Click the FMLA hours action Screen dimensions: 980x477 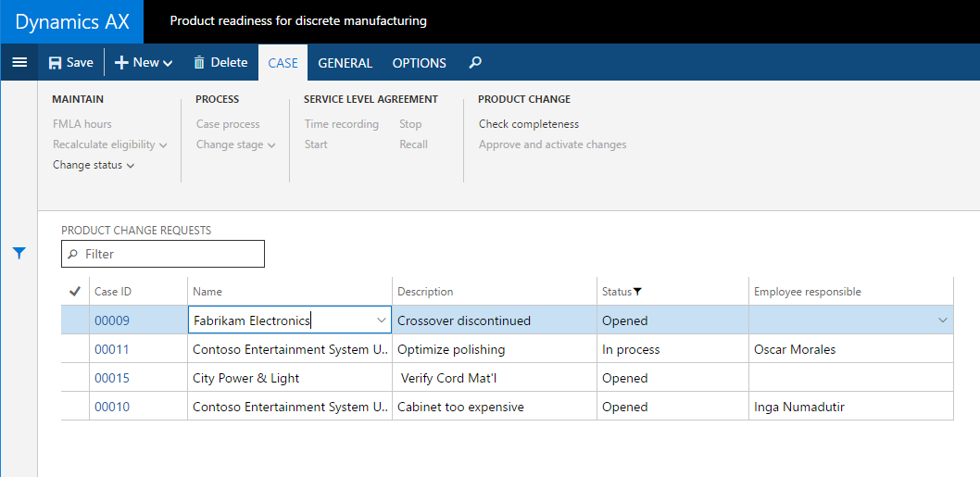coord(82,124)
